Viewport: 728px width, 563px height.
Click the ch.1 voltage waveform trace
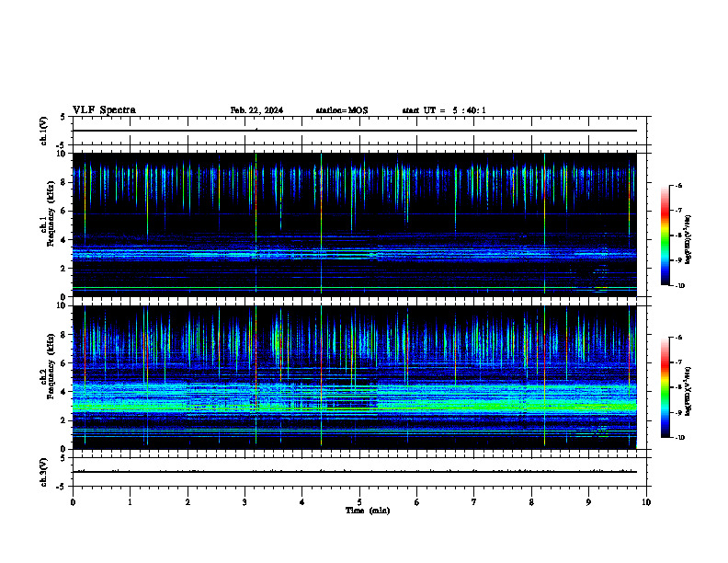(354, 131)
